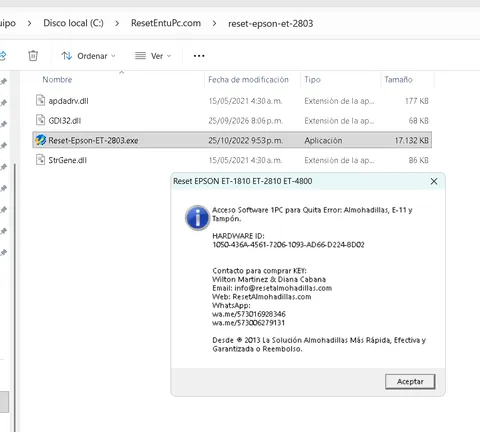
Task: Select the GDI32.dll file icon
Action: [40, 120]
